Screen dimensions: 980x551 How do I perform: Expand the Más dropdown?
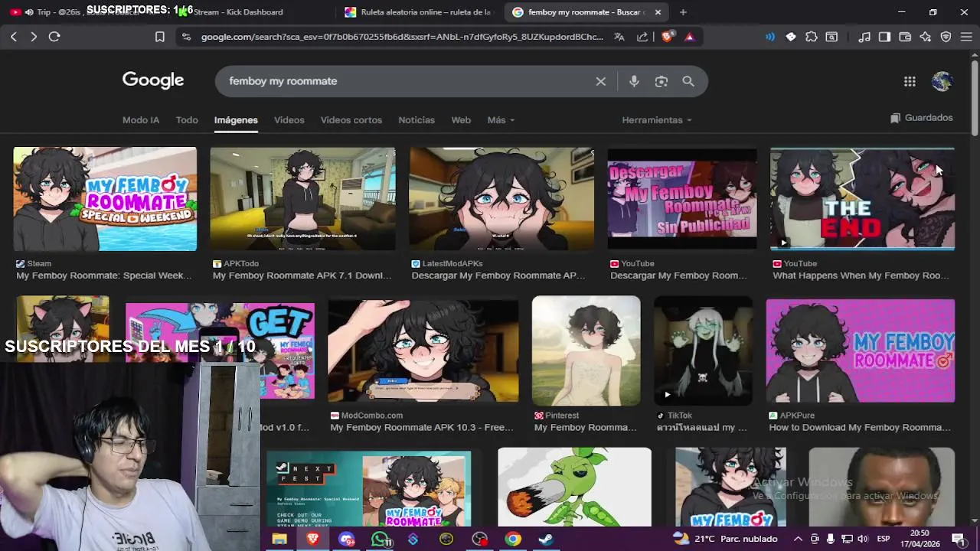[501, 120]
